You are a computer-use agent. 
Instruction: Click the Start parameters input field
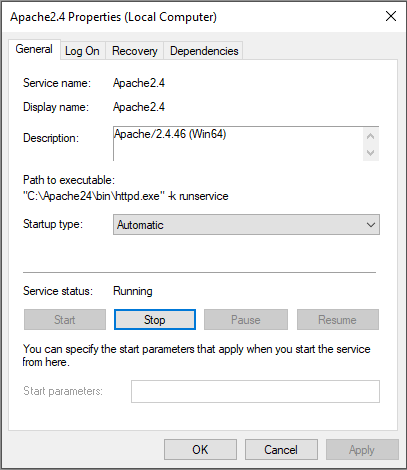click(x=255, y=391)
